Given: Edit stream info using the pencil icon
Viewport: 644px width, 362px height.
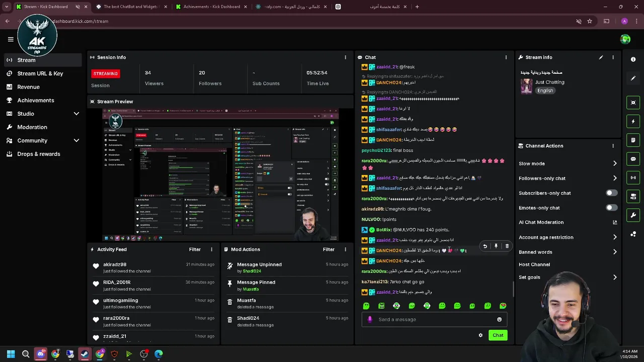Looking at the screenshot, I should click(601, 57).
